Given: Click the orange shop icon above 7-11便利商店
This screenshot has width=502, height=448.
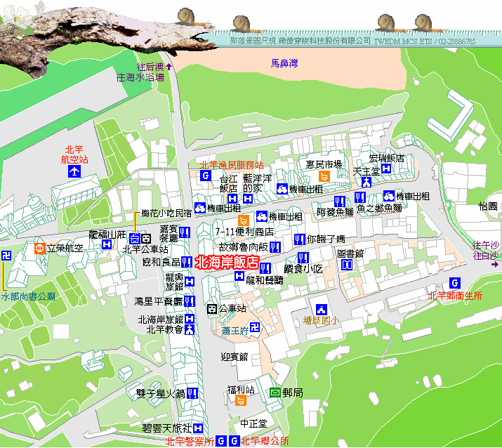Looking at the screenshot, I should [x=244, y=220].
